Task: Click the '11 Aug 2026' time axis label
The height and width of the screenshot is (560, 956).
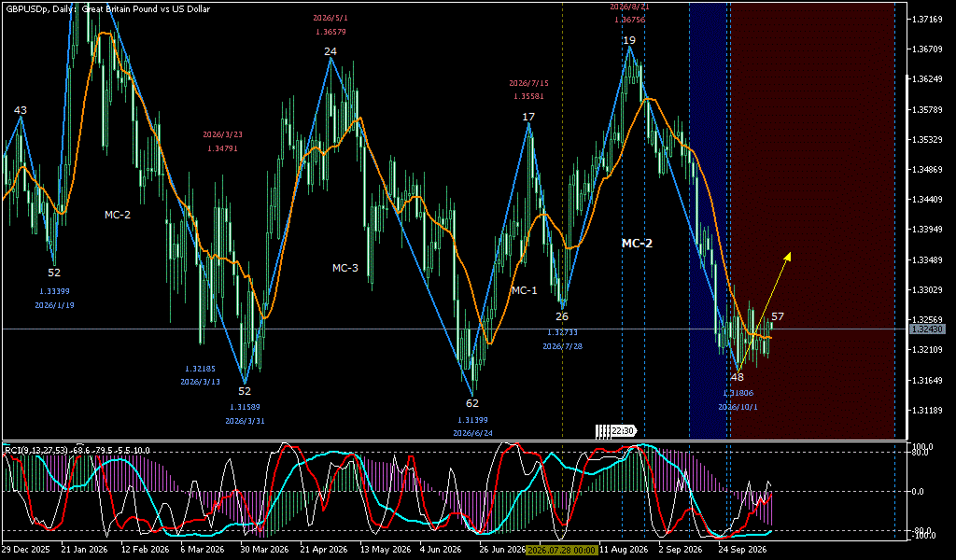Action: pyautogui.click(x=623, y=550)
